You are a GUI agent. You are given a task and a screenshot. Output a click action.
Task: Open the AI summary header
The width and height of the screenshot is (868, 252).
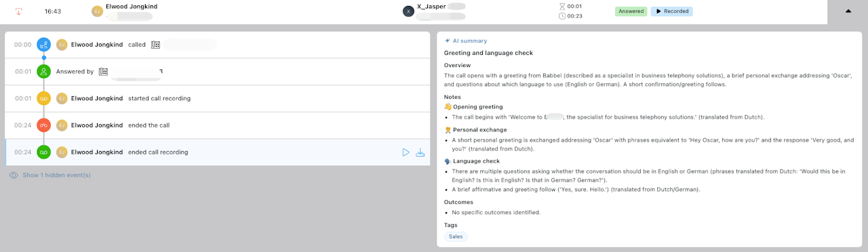click(x=466, y=41)
